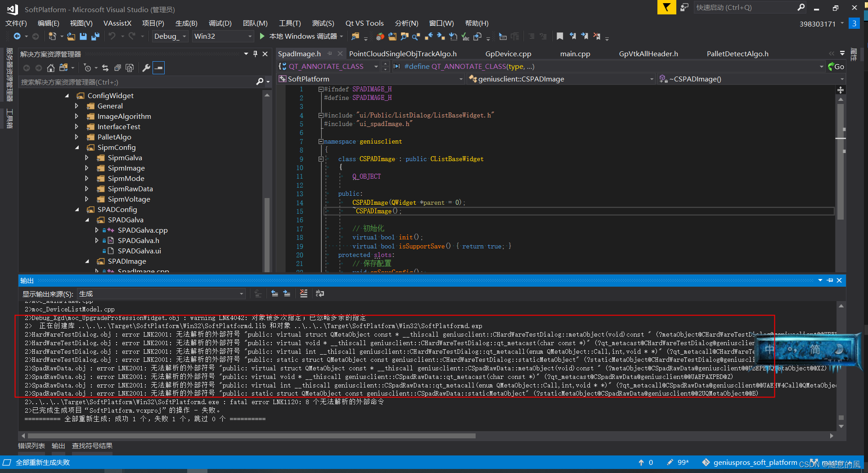Click the Open File folder icon
The width and height of the screenshot is (868, 473).
71,36
